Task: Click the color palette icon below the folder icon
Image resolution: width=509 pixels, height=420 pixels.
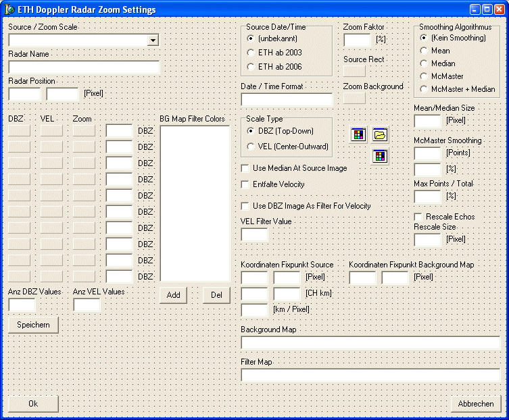Action: [380, 156]
